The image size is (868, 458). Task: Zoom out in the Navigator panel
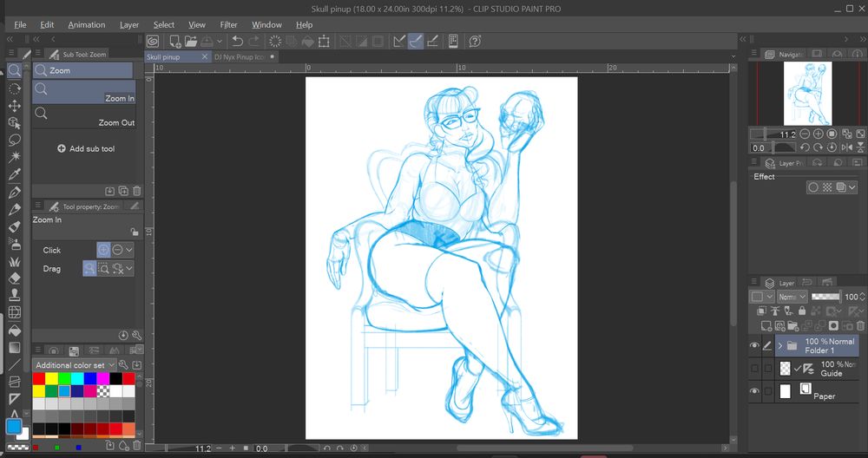click(x=805, y=134)
